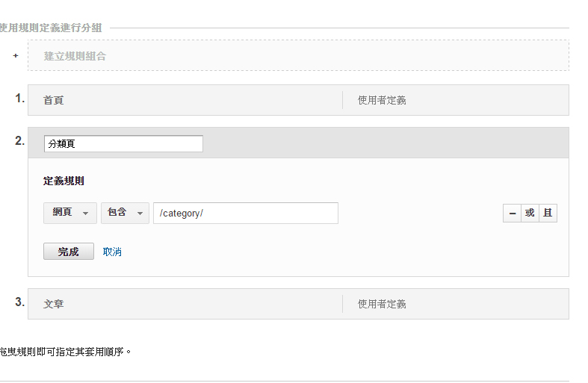This screenshot has width=588, height=383.
Task: Click rule number 2 handle
Action: coord(20,141)
